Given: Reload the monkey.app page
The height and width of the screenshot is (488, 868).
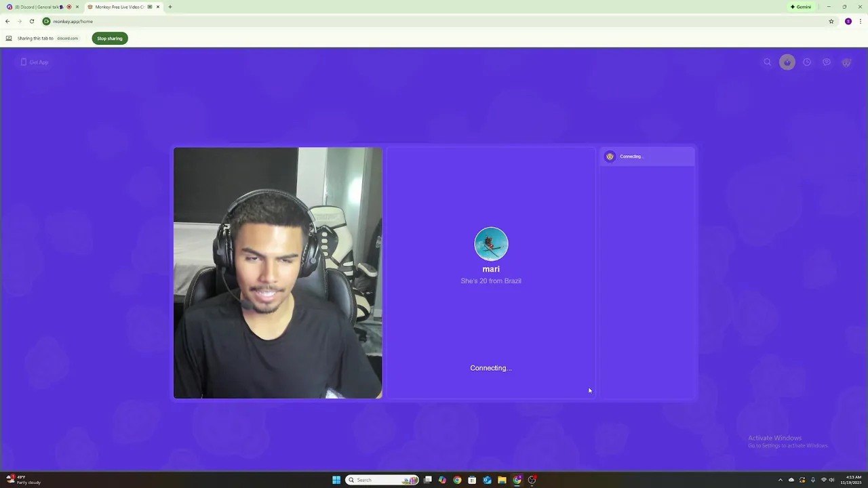Looking at the screenshot, I should 31,21.
